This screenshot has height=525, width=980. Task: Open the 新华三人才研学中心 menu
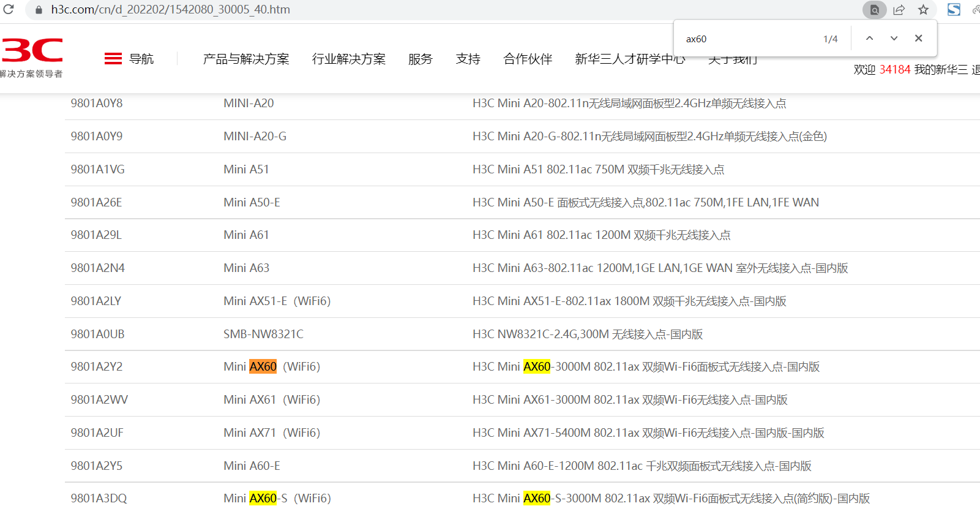[630, 59]
